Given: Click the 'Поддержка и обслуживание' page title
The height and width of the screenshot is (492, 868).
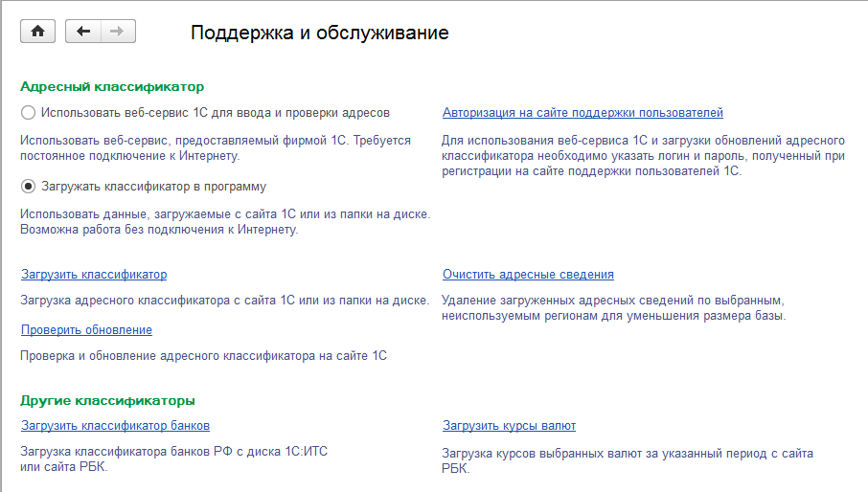Looking at the screenshot, I should [319, 33].
